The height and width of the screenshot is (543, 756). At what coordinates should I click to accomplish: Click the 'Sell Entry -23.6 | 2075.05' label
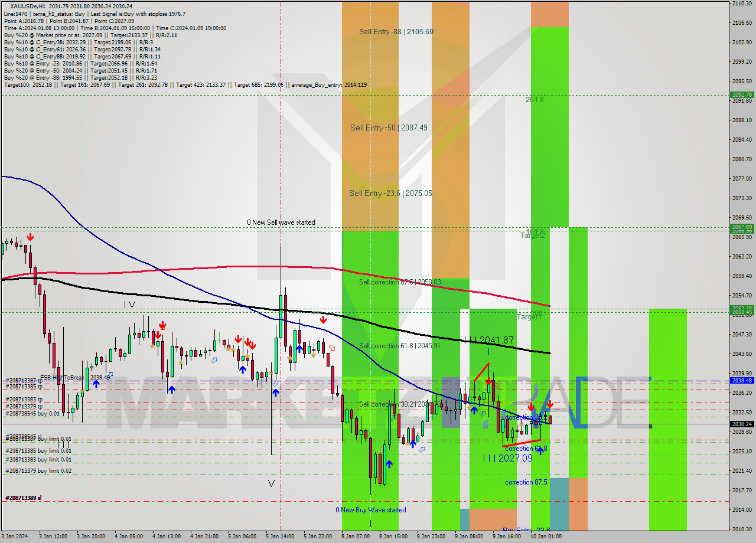pyautogui.click(x=390, y=193)
